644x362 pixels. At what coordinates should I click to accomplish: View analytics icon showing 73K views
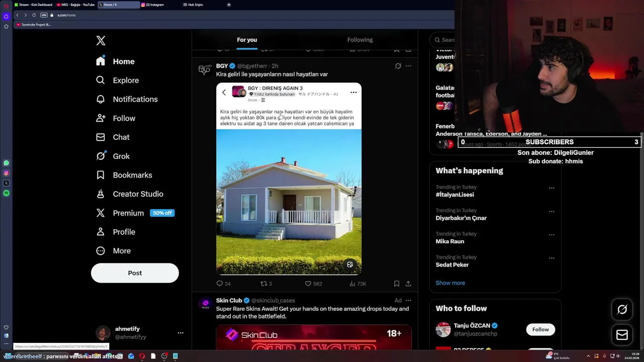click(352, 284)
